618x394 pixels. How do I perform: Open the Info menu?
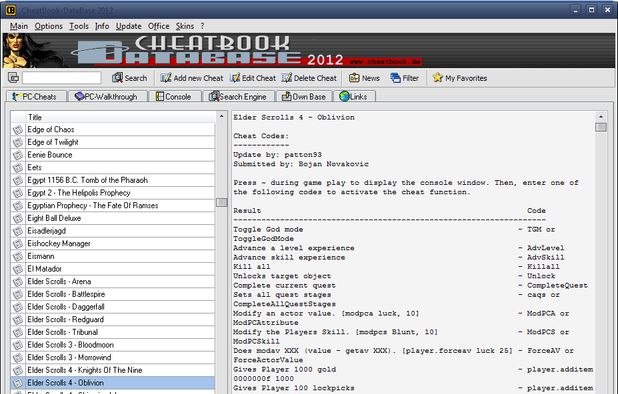[x=102, y=26]
